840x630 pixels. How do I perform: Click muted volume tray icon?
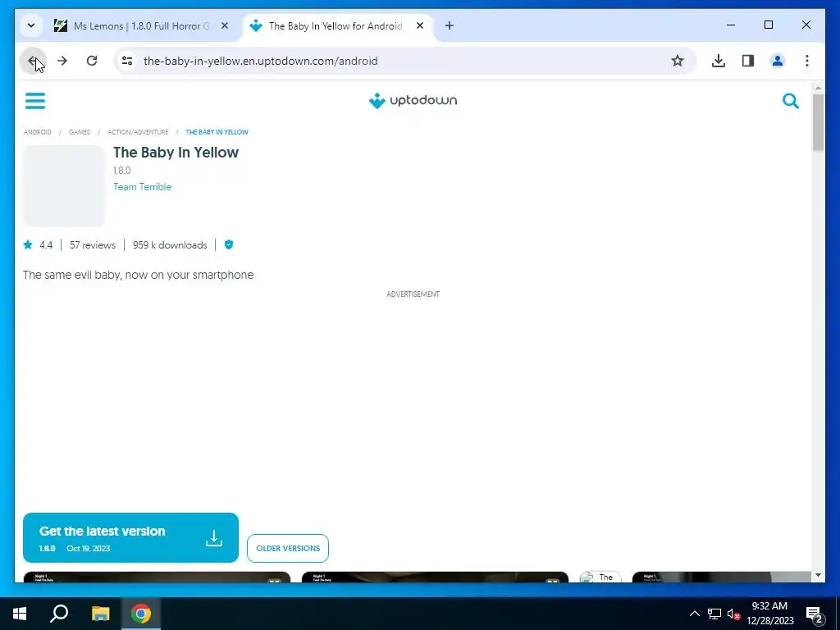tap(733, 614)
